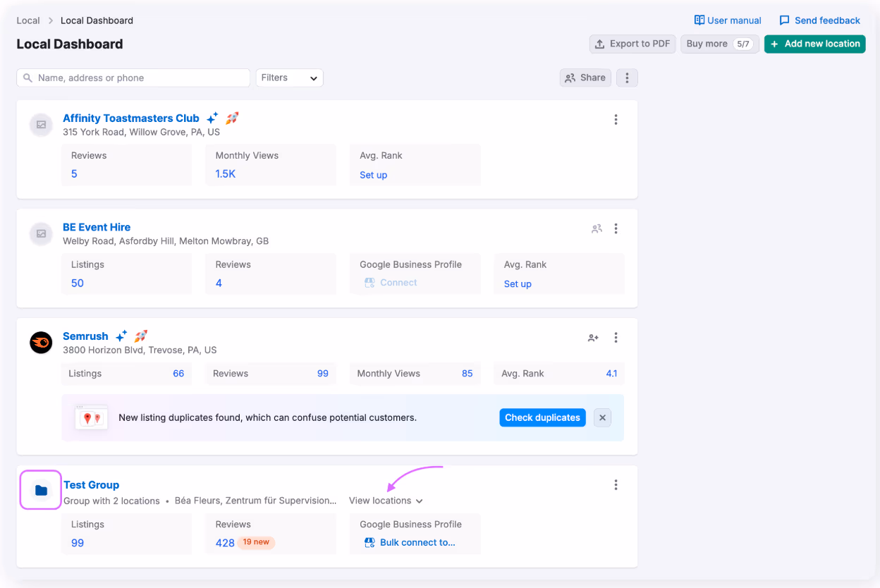
Task: Click the Affinity Toastmasters Club image placeholder
Action: (41, 125)
